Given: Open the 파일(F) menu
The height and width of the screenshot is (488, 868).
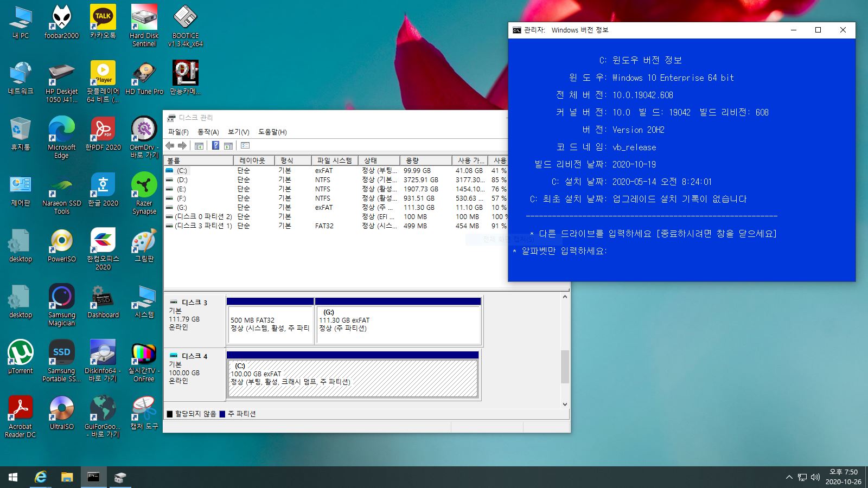Looking at the screenshot, I should (178, 132).
